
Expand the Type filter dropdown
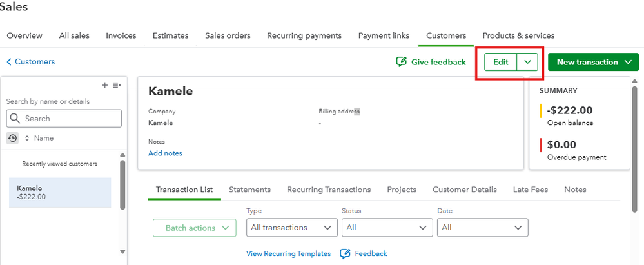[292, 227]
